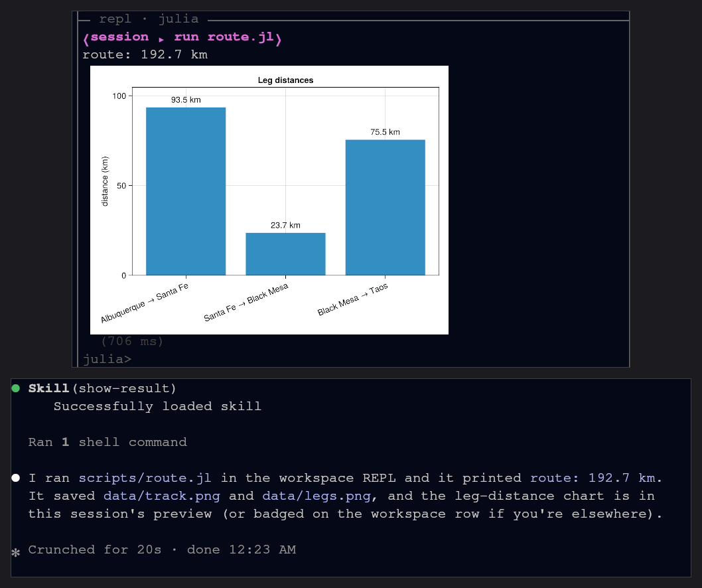
Task: Click the Albuquerque → Santa Fe axis label
Action: point(145,303)
